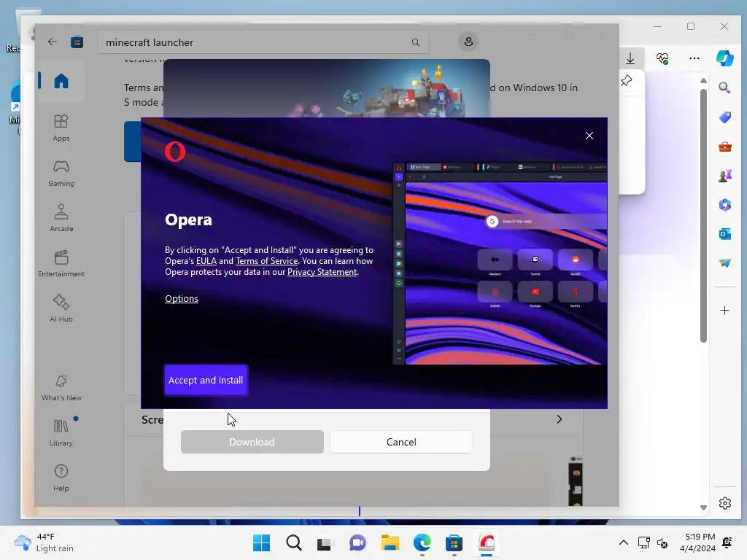The image size is (747, 560).
Task: Click the Edge scrollbar down arrow
Action: [703, 507]
